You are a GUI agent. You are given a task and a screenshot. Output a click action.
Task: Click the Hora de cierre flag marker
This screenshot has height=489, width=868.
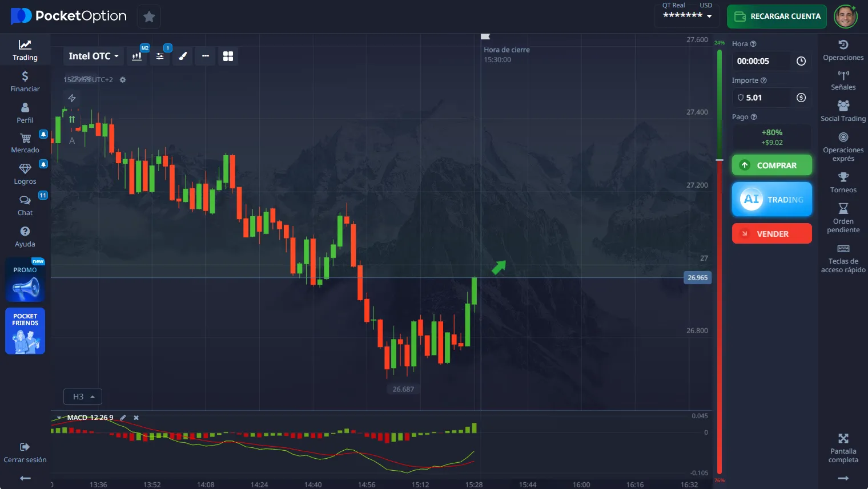(485, 37)
